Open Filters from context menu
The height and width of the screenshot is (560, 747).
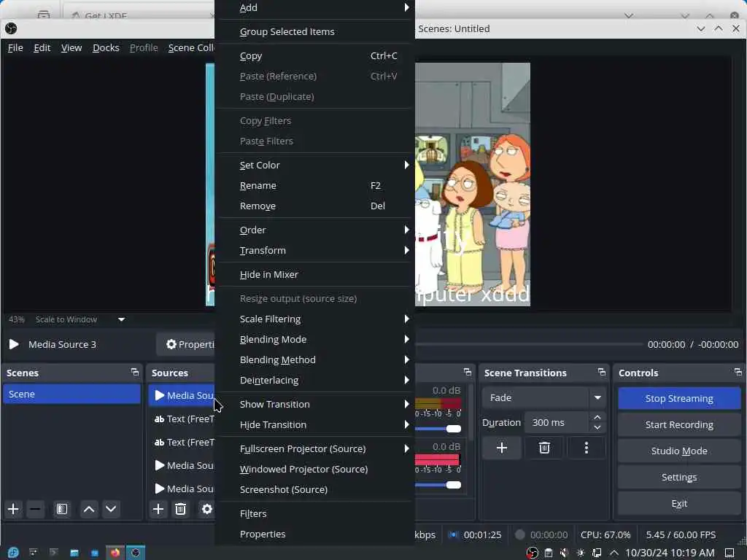[x=314, y=513]
